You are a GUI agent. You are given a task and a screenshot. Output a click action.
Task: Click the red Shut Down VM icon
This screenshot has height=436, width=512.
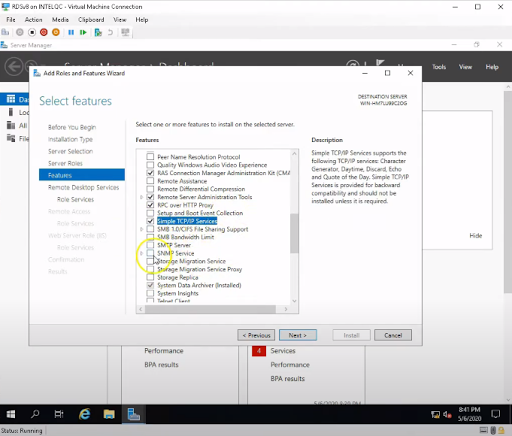coord(44,32)
